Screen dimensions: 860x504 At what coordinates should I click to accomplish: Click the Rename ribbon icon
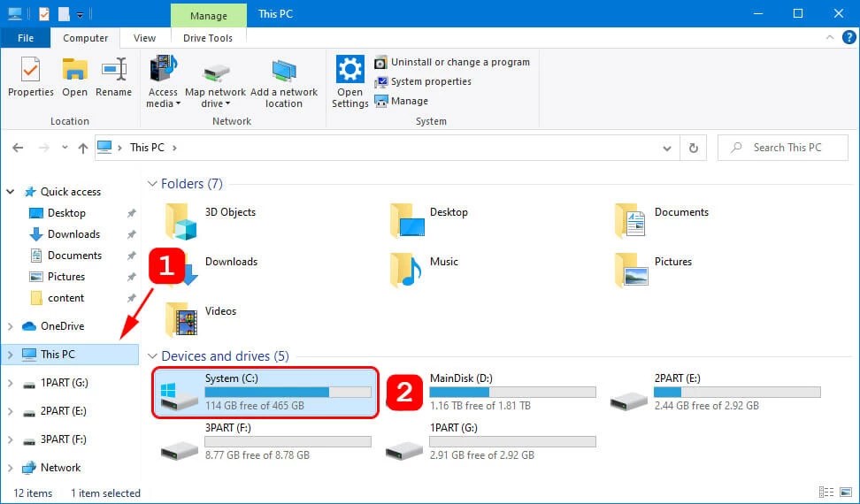click(113, 77)
